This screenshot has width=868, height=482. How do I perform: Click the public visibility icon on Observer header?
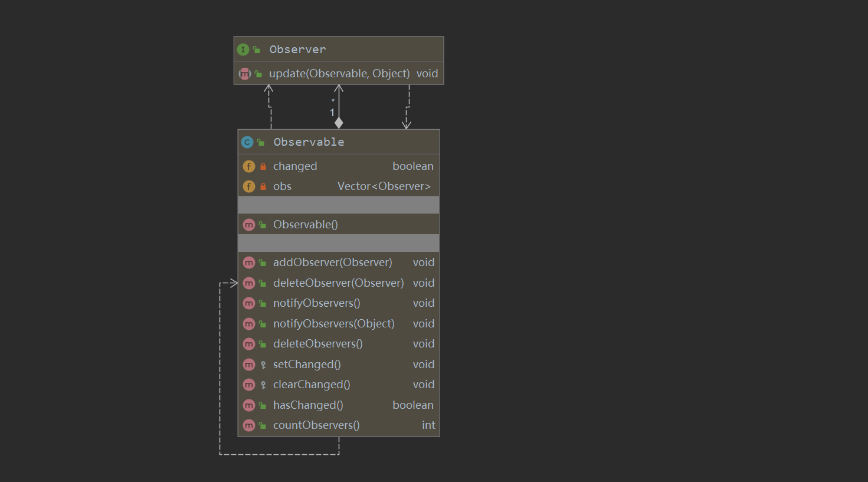coord(257,50)
